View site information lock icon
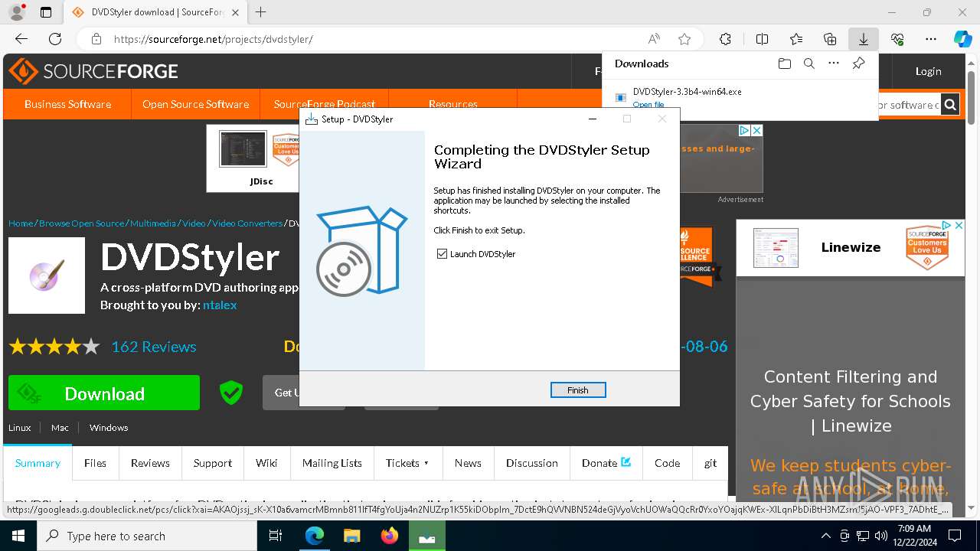 tap(96, 39)
